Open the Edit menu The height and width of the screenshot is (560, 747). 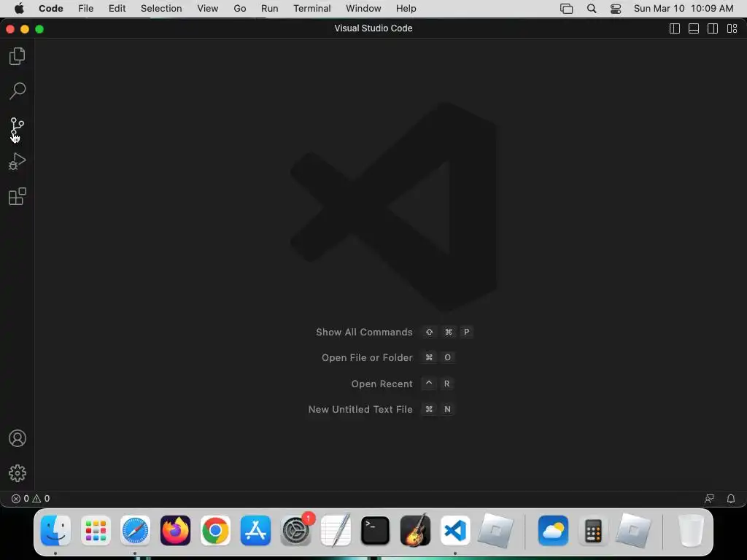[117, 9]
